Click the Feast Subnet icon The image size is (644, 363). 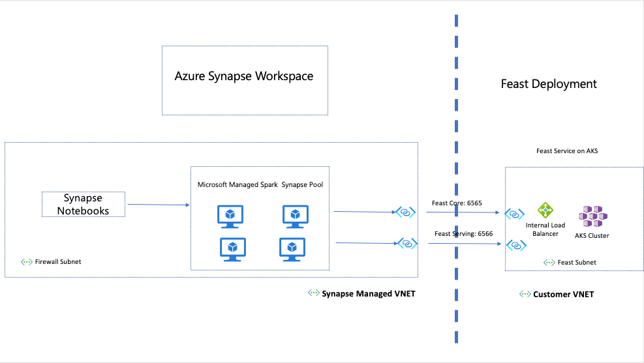pos(549,263)
